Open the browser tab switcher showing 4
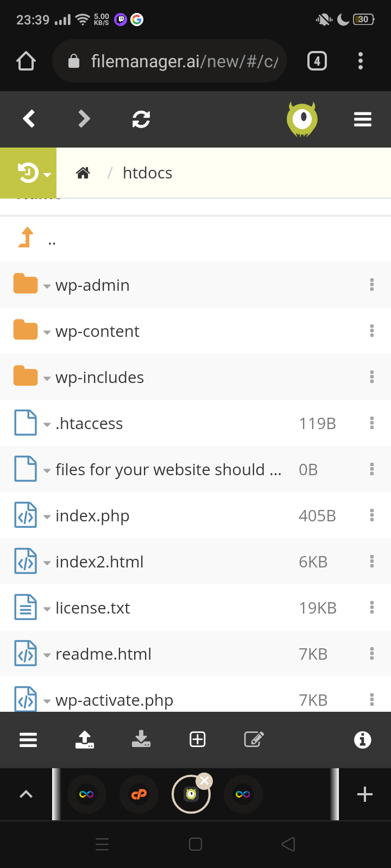 [317, 61]
